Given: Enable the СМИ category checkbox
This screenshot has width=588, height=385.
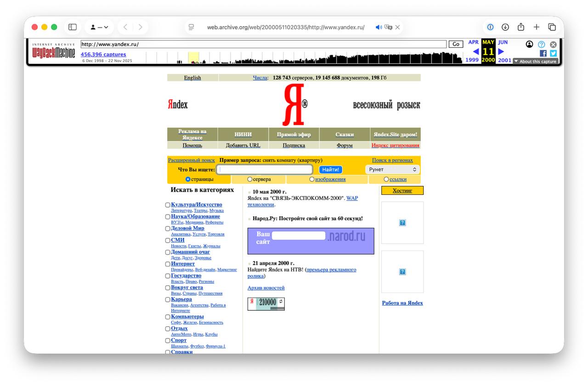Looking at the screenshot, I should [x=168, y=241].
